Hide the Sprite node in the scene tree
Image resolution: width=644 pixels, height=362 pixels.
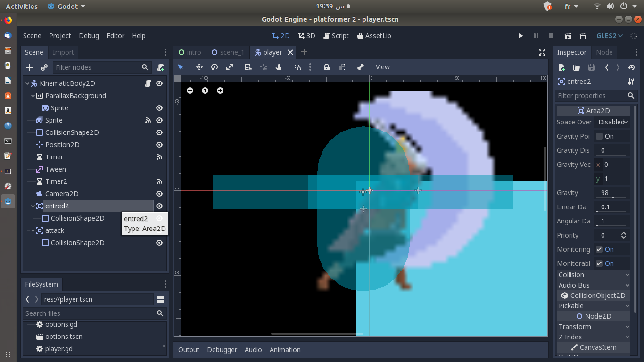point(159,120)
